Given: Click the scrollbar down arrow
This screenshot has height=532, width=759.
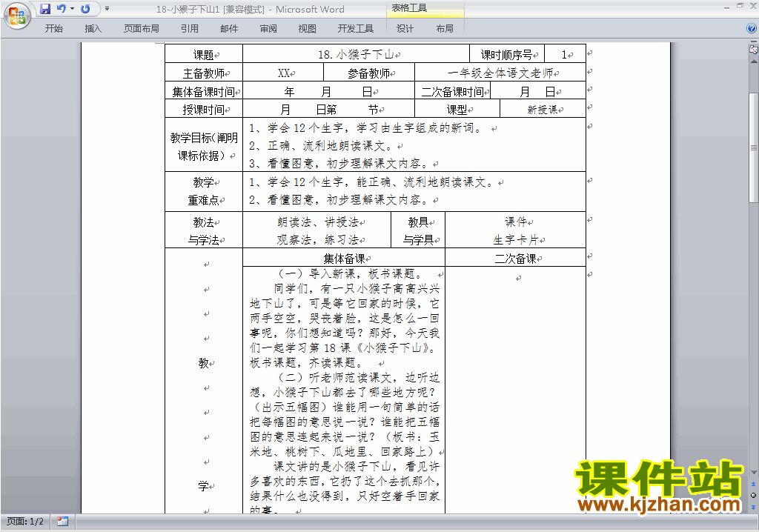Looking at the screenshot, I should pyautogui.click(x=753, y=473).
